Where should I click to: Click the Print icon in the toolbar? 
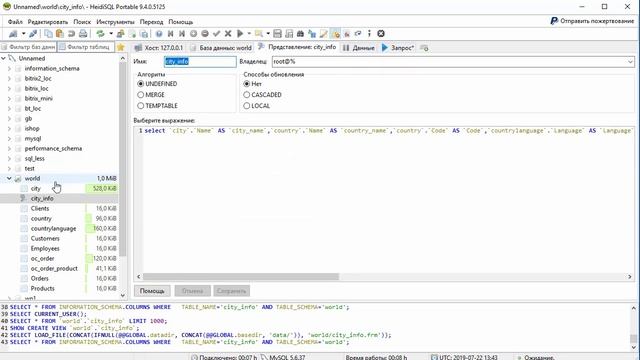point(83,33)
